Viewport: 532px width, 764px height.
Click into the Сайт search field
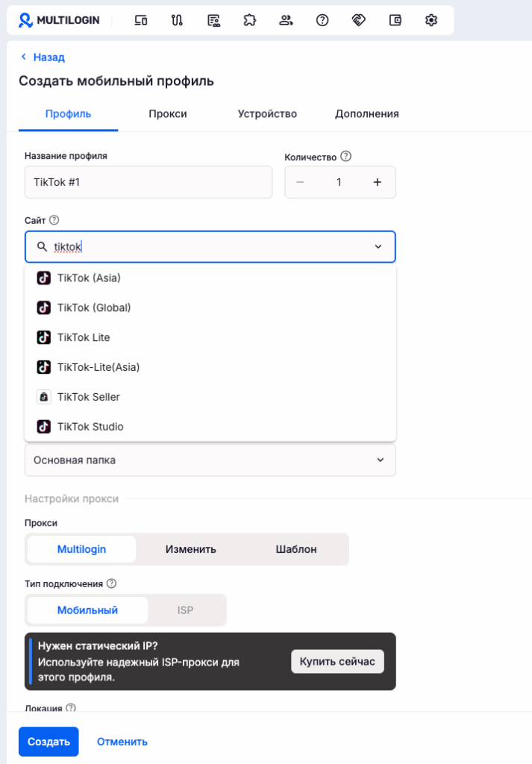[210, 246]
